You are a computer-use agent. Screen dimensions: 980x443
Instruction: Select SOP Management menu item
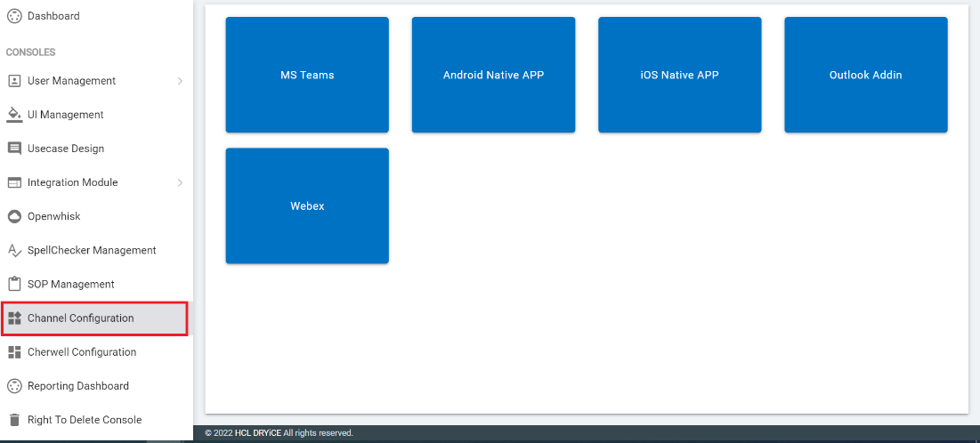(96, 285)
